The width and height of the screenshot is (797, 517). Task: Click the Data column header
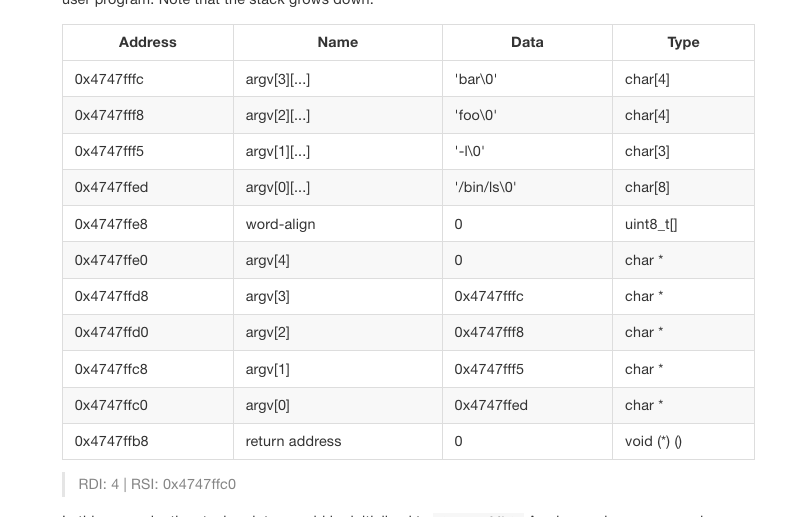point(527,42)
